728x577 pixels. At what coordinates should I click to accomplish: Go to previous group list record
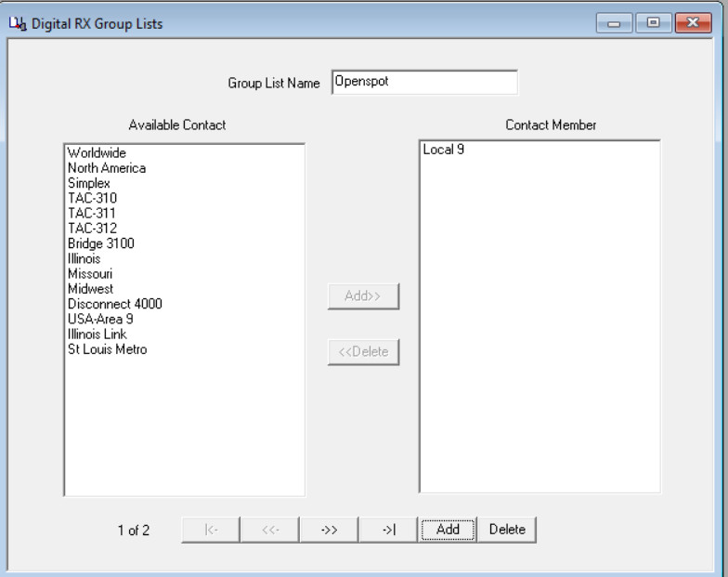[269, 530]
